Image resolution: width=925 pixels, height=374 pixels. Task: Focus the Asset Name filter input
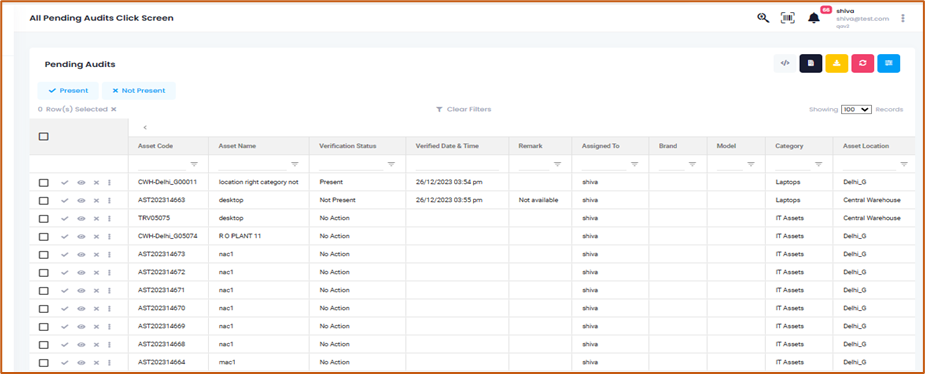coord(252,164)
